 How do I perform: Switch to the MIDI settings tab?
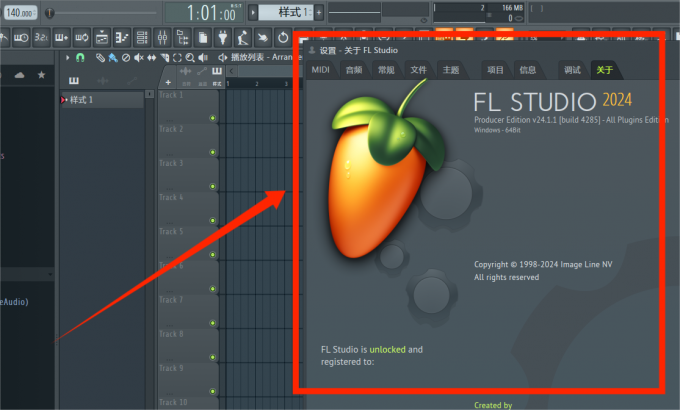click(320, 70)
